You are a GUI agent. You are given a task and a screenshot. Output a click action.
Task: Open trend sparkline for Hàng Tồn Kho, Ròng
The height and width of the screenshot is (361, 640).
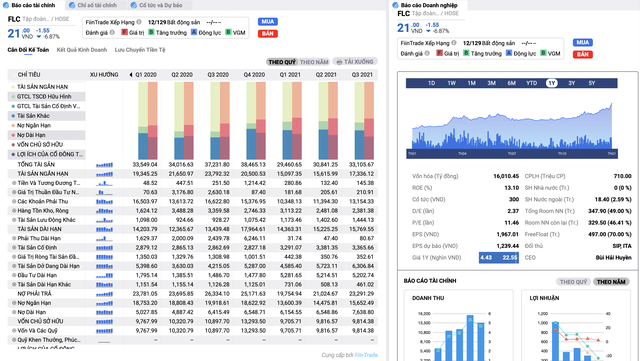pyautogui.click(x=104, y=211)
